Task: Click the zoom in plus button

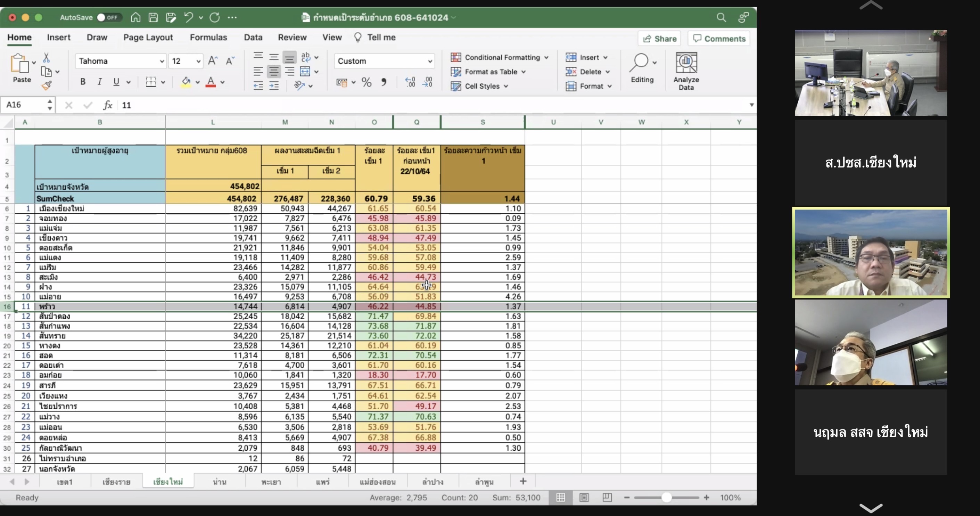Action: pos(707,497)
